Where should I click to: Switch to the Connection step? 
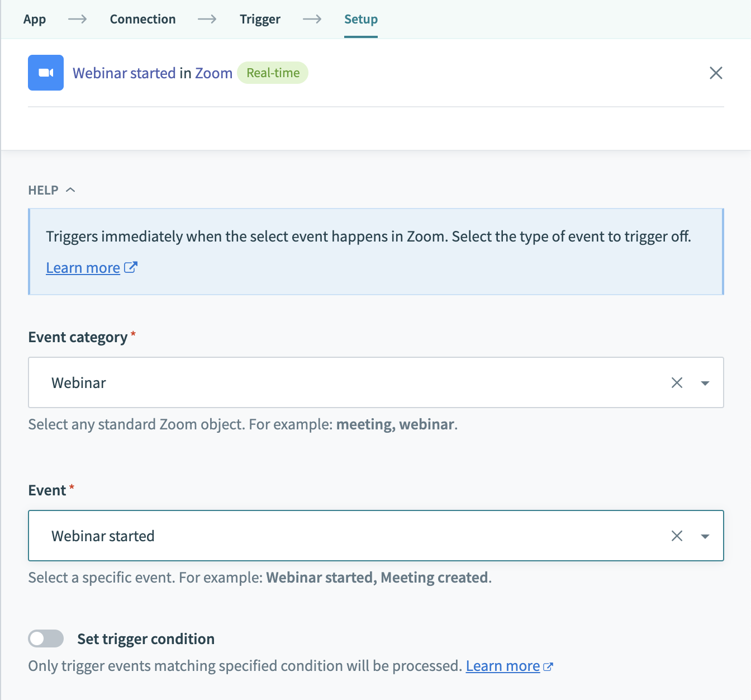142,19
